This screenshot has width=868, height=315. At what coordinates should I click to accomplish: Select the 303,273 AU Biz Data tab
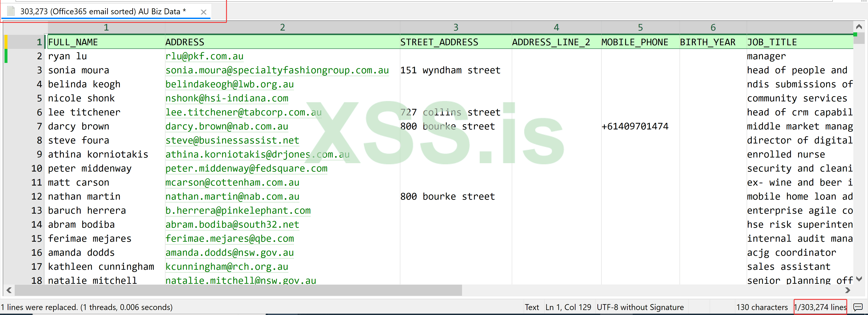(103, 12)
